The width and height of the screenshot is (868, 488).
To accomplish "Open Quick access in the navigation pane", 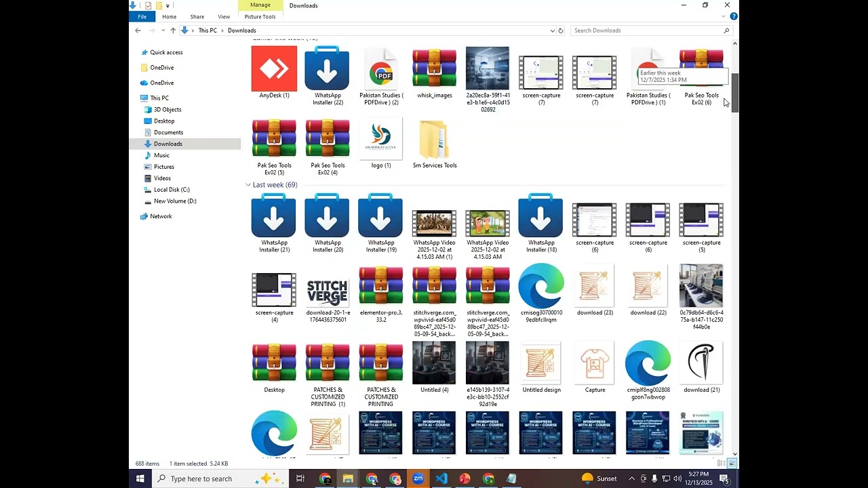I will coord(166,52).
